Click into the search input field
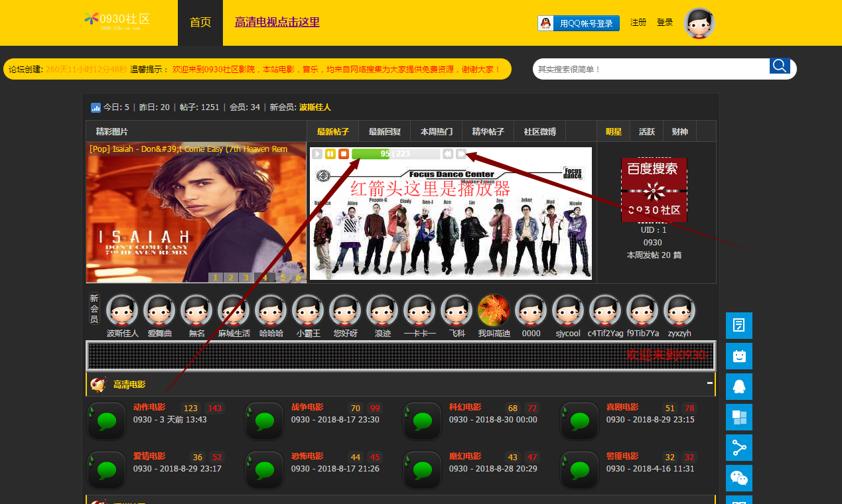Image resolution: width=842 pixels, height=504 pixels. pos(652,69)
